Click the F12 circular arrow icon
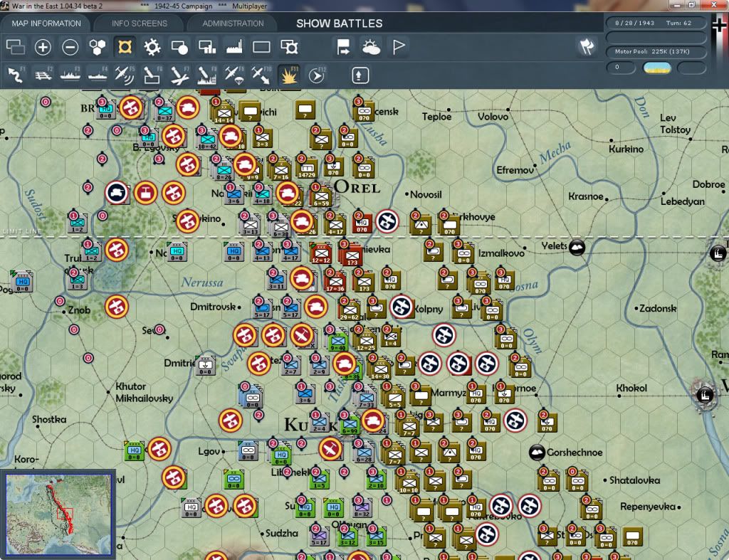The image size is (729, 560). click(x=317, y=75)
